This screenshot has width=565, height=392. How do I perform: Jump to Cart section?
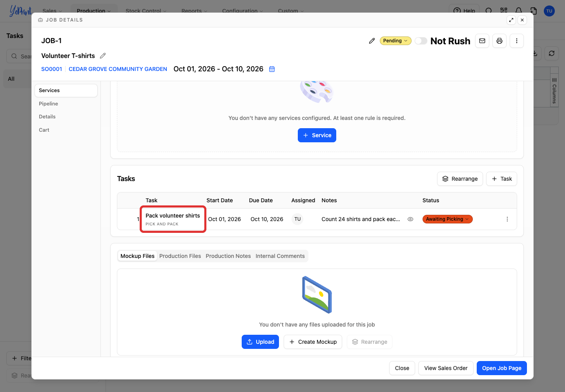click(x=44, y=130)
